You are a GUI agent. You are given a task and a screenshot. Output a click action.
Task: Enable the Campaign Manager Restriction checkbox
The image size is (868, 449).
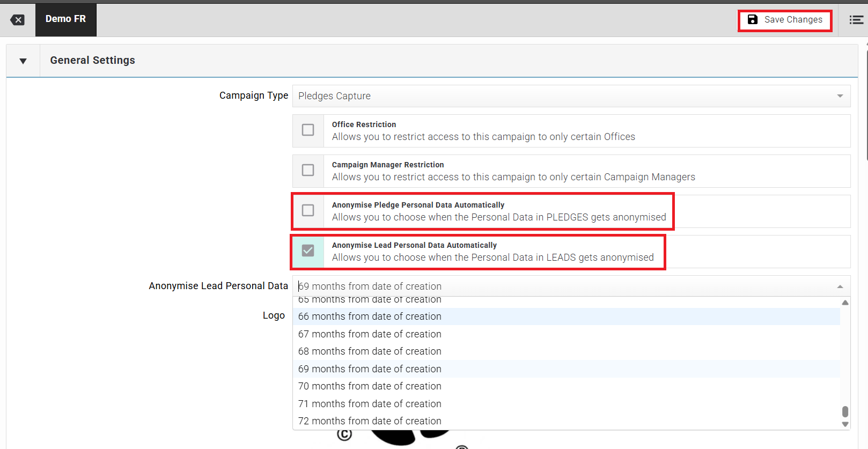[x=308, y=171]
